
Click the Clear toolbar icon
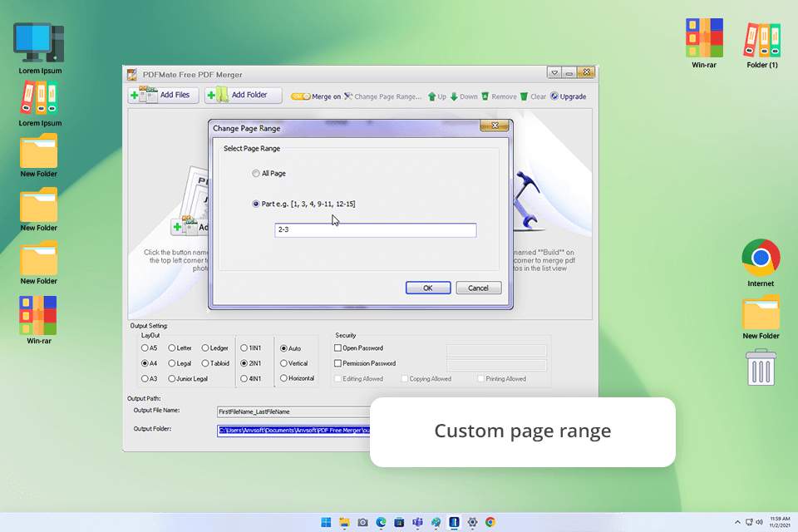pos(524,96)
